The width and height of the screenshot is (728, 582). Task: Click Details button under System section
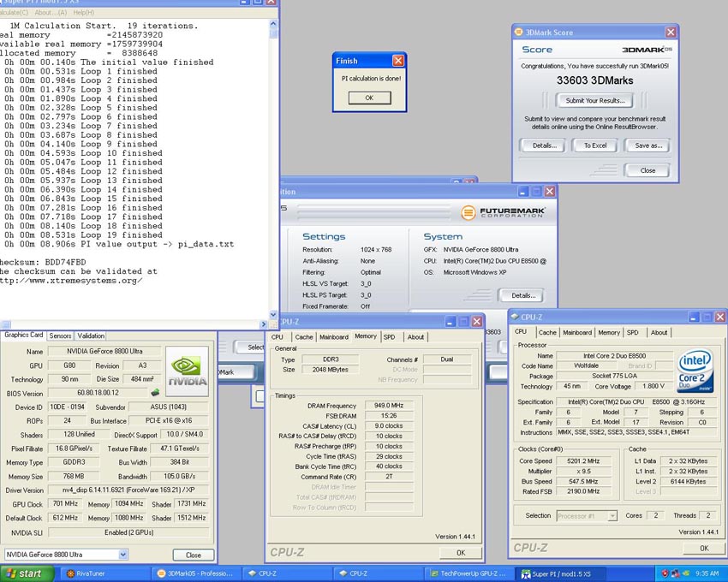(522, 295)
